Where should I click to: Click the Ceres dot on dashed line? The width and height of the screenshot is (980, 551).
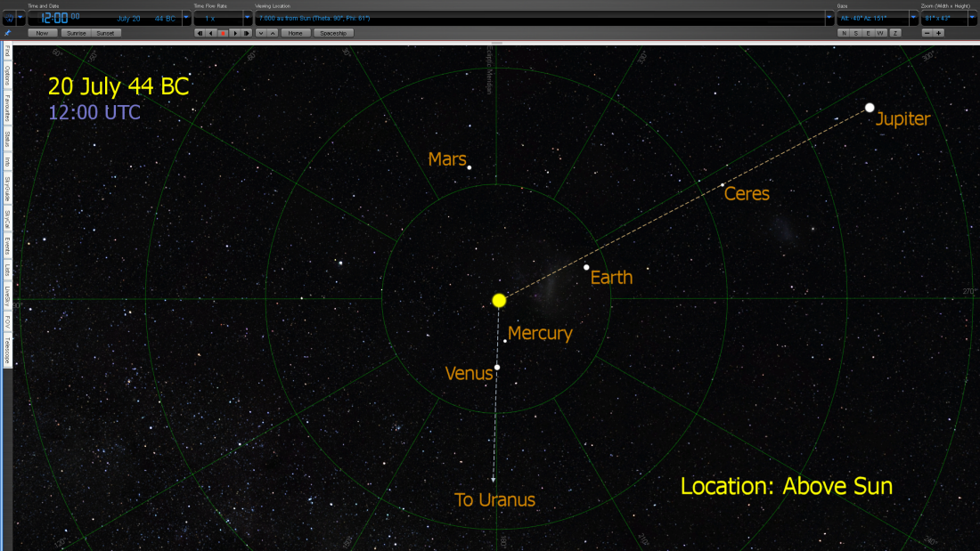coord(723,185)
